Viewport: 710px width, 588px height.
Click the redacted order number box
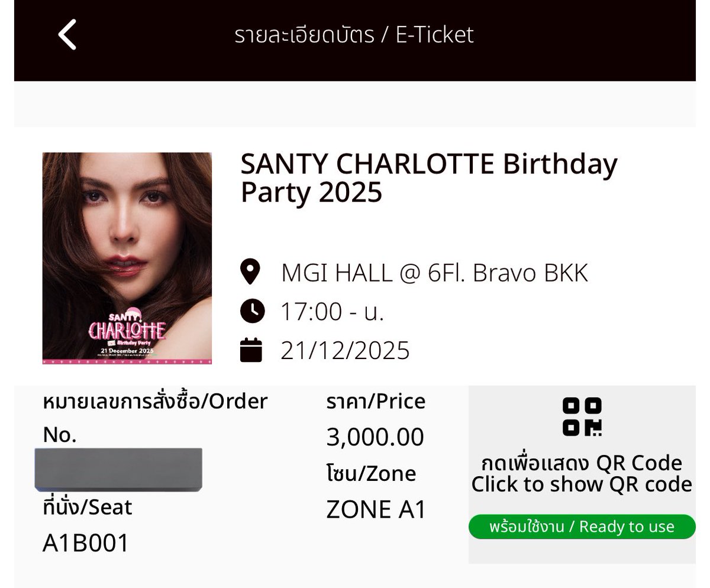(x=118, y=470)
